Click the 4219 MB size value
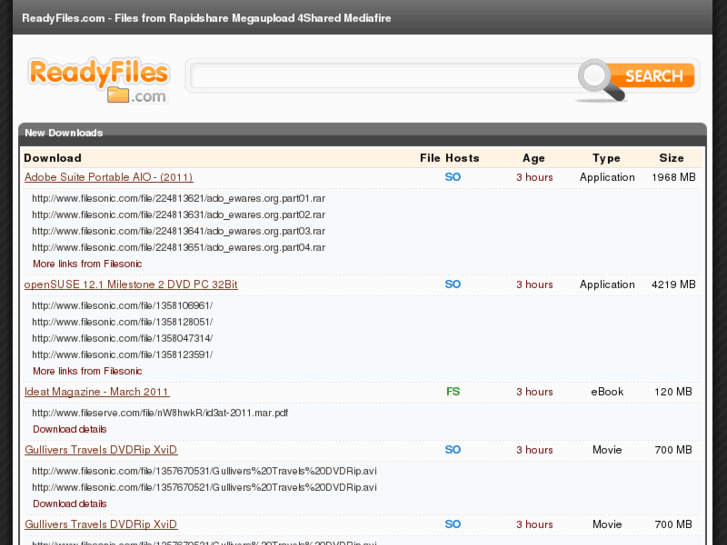Viewport: 727px width, 545px height. pyautogui.click(x=673, y=284)
